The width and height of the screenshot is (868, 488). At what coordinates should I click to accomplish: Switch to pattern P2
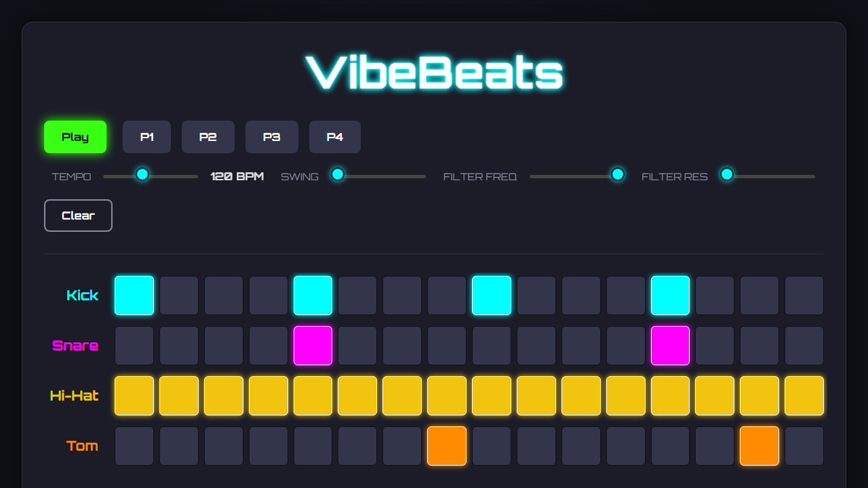(x=208, y=136)
